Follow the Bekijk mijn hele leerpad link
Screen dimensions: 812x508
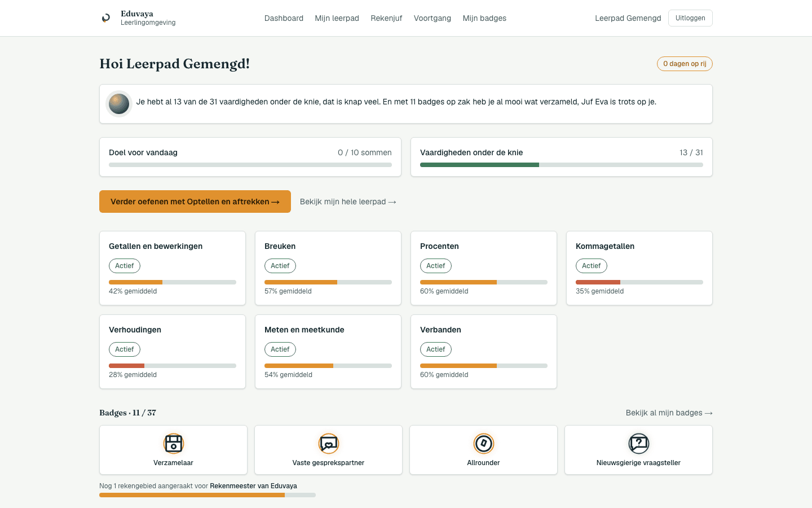tap(348, 202)
